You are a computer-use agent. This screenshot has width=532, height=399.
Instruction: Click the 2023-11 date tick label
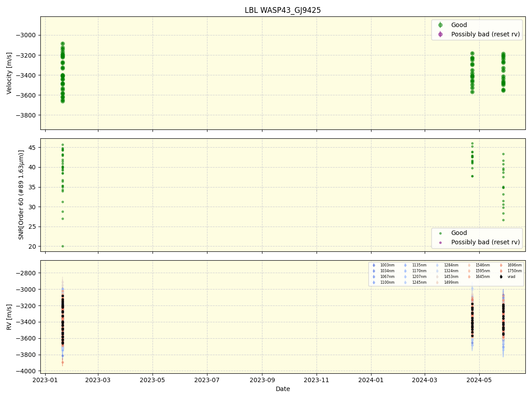tap(317, 380)
